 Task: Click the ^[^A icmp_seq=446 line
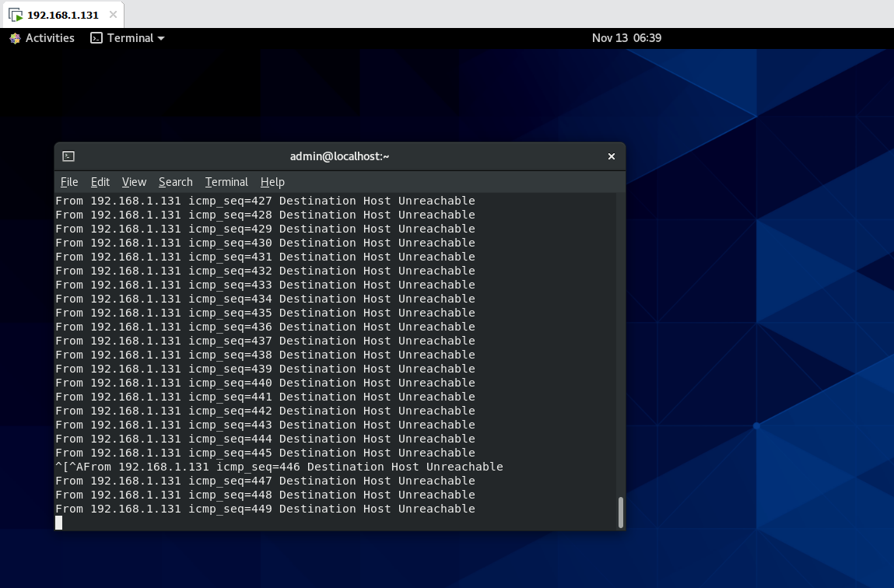click(x=279, y=467)
